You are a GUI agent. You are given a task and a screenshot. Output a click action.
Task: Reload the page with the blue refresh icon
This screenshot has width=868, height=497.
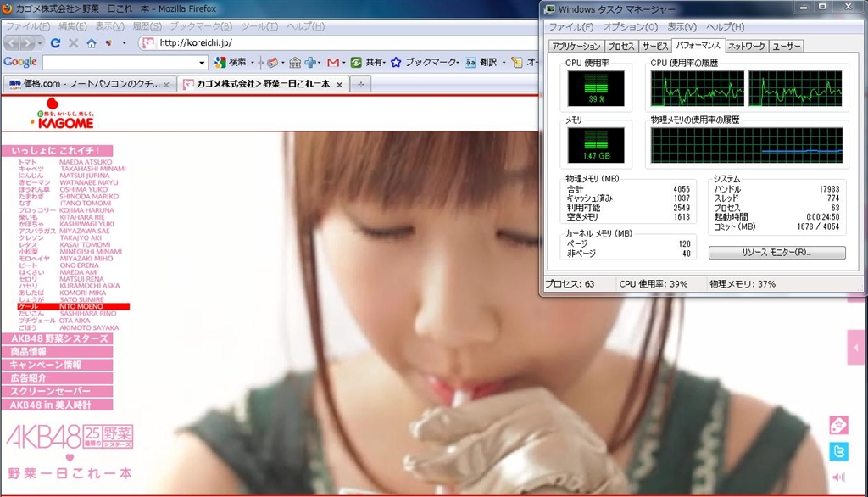coord(55,42)
